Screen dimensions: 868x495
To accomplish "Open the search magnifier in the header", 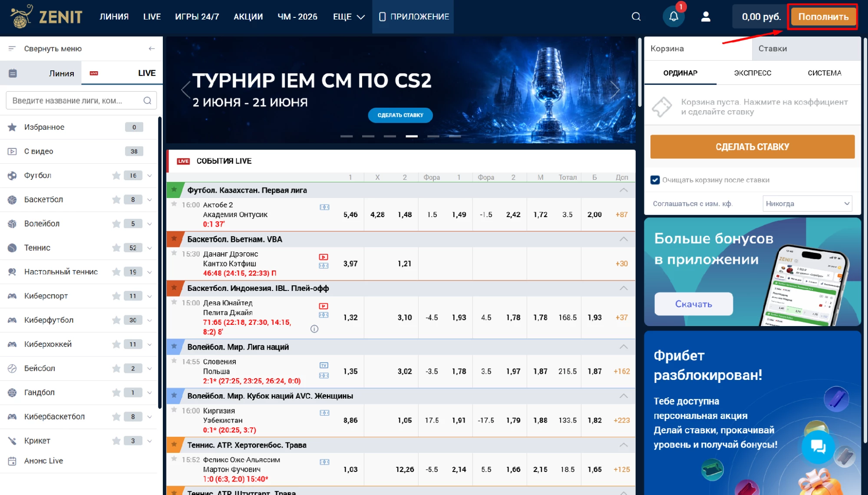I will [x=636, y=16].
